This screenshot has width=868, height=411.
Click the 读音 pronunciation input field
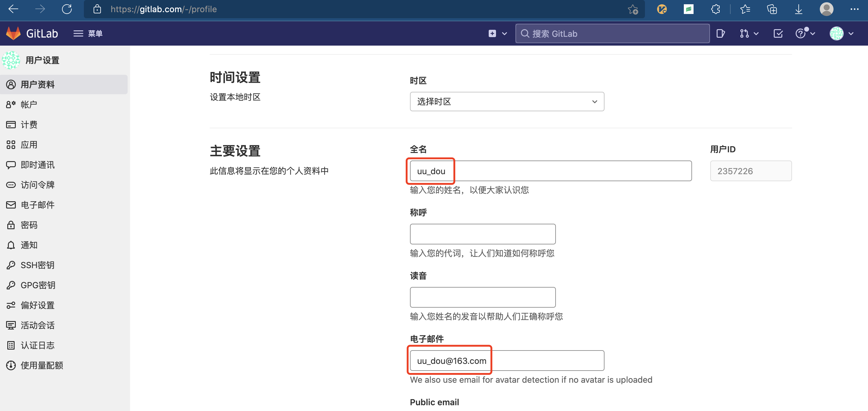pos(483,297)
